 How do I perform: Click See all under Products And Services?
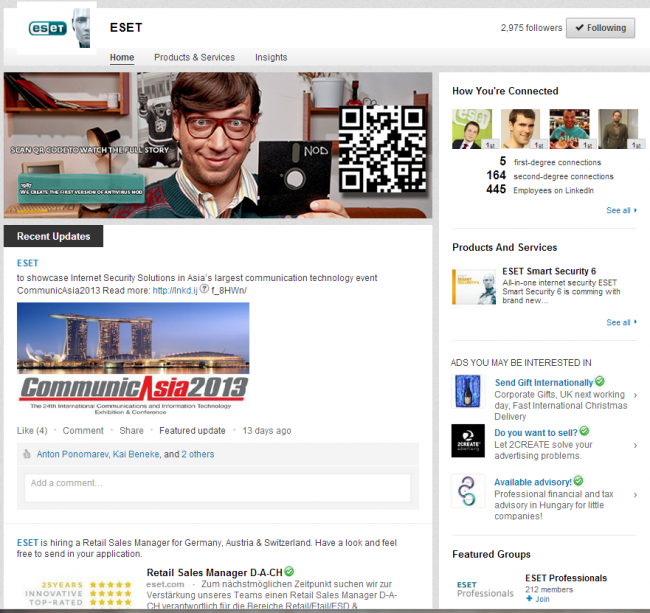[621, 322]
